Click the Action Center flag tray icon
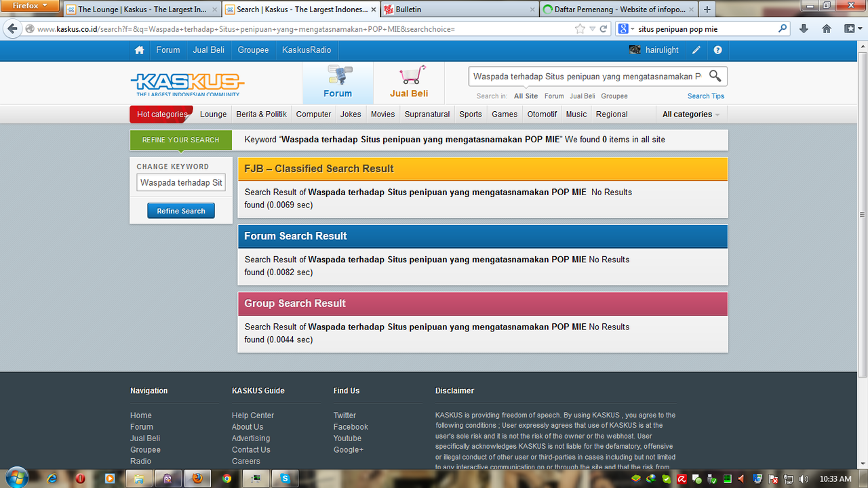This screenshot has height=488, width=868. click(772, 479)
